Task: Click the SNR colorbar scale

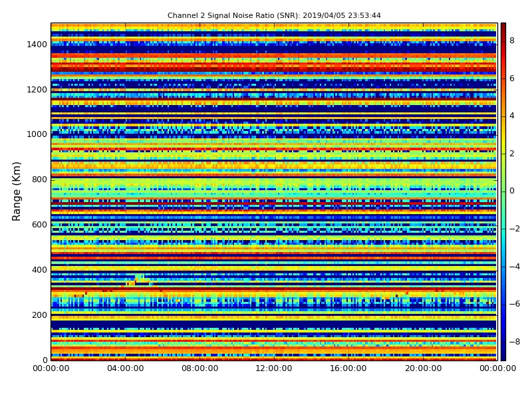Action: [503, 192]
